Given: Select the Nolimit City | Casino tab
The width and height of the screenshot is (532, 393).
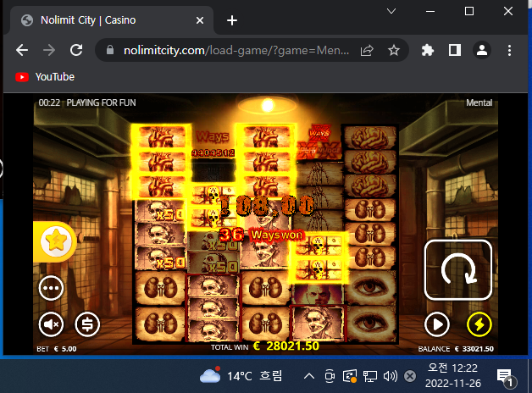Looking at the screenshot, I should (x=112, y=20).
